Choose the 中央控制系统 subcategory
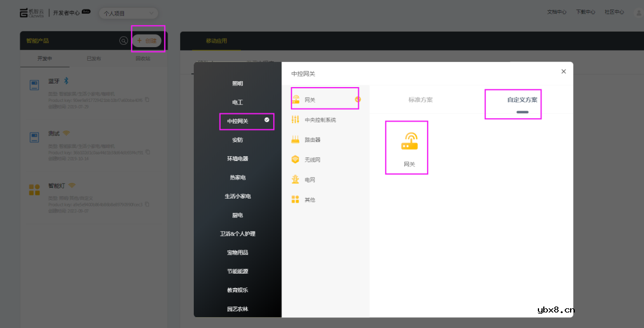This screenshot has width=644, height=328. pyautogui.click(x=326, y=120)
